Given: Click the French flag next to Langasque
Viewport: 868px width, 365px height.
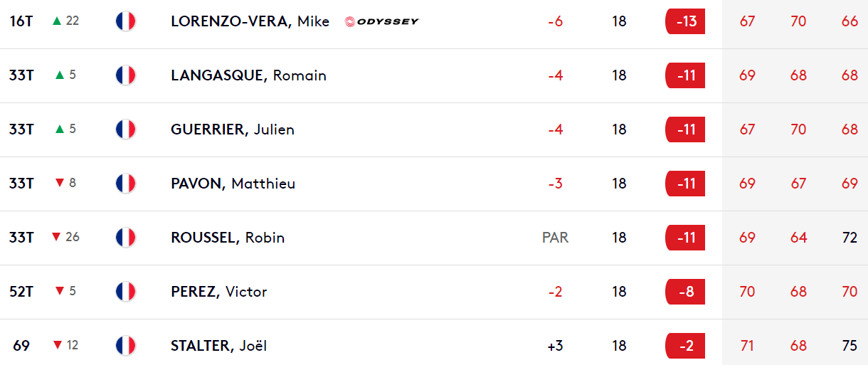Looking at the screenshot, I should point(125,75).
